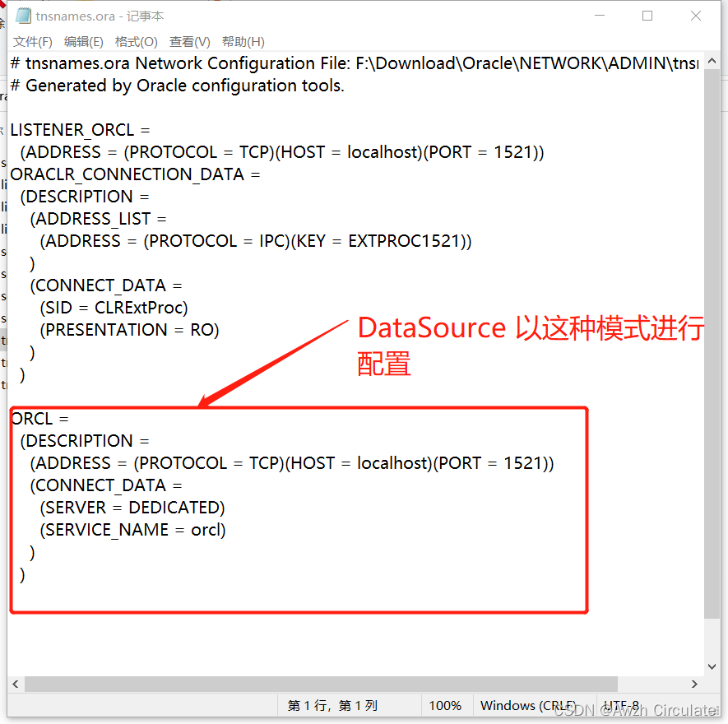Click the 100% zoom indicator in status bar
Screen dimensions: 728x724
(445, 706)
